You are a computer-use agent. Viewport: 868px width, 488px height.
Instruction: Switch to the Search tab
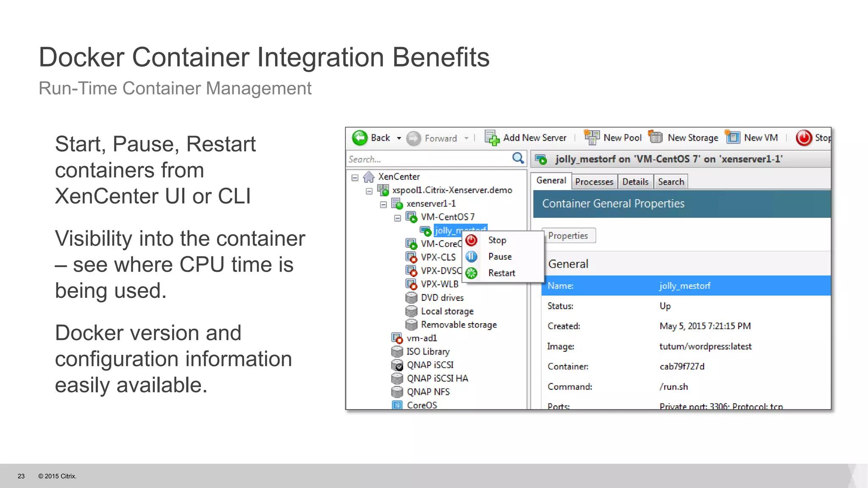671,182
